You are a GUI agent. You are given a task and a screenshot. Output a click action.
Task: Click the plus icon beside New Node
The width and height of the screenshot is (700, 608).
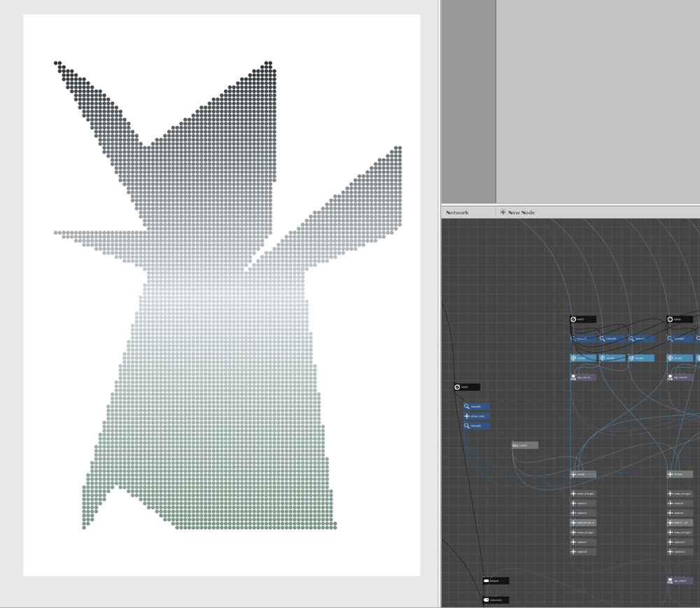503,212
